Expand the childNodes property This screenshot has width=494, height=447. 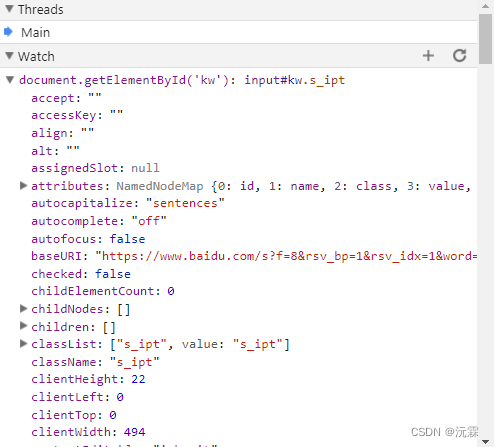[23, 309]
